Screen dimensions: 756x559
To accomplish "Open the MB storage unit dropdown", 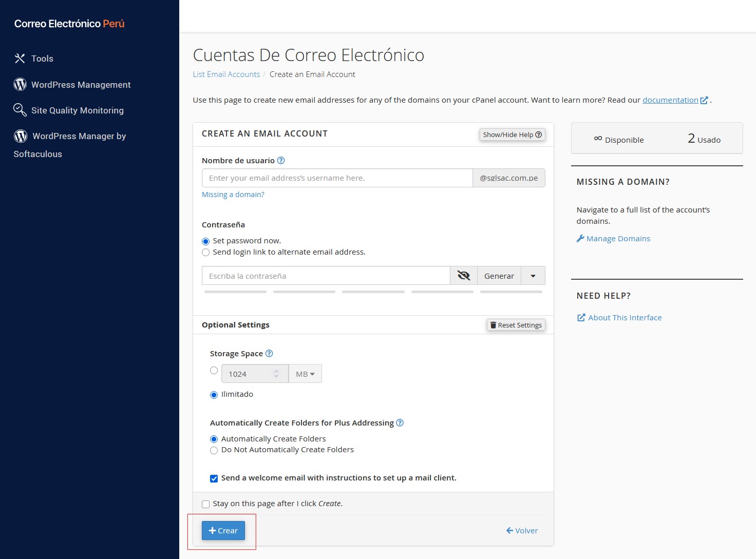I will tap(305, 374).
